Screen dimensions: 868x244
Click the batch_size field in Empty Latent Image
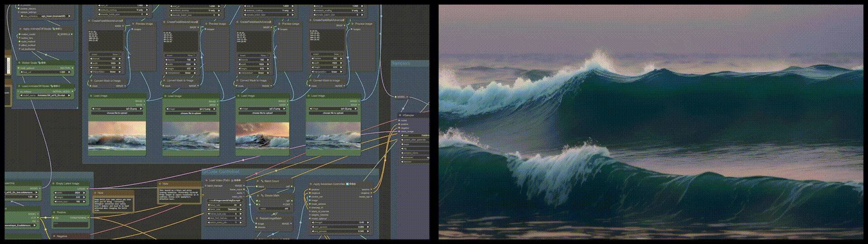(70, 202)
